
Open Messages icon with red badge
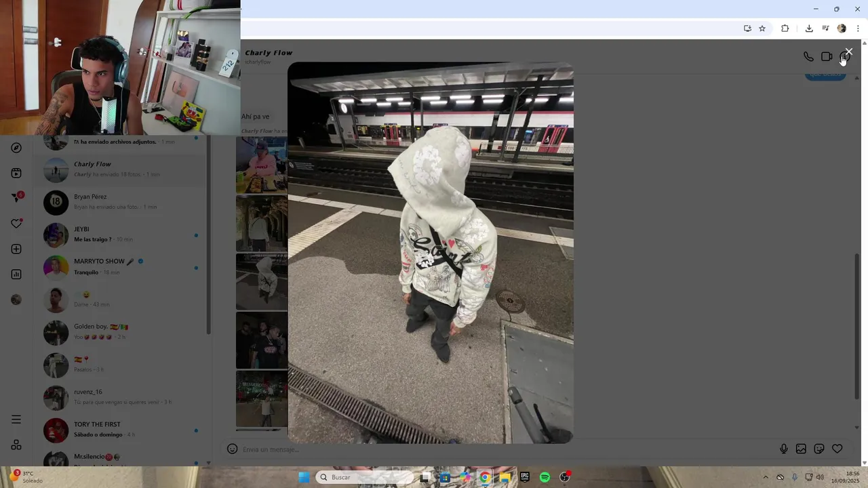click(x=17, y=197)
